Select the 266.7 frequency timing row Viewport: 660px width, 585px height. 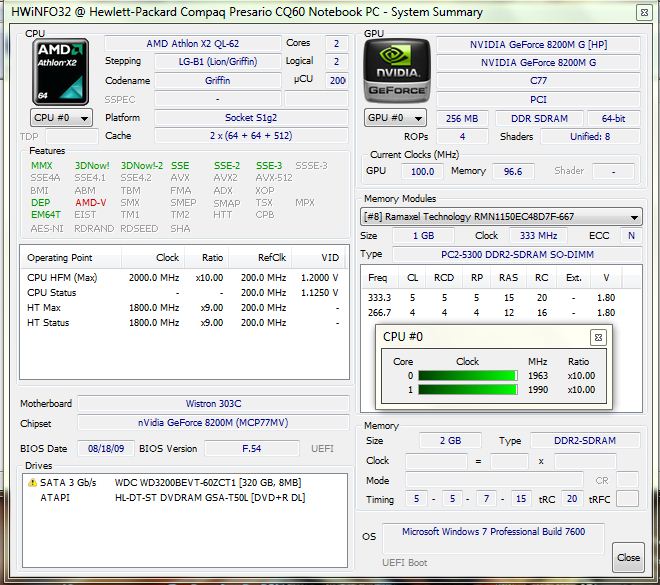pyautogui.click(x=501, y=313)
